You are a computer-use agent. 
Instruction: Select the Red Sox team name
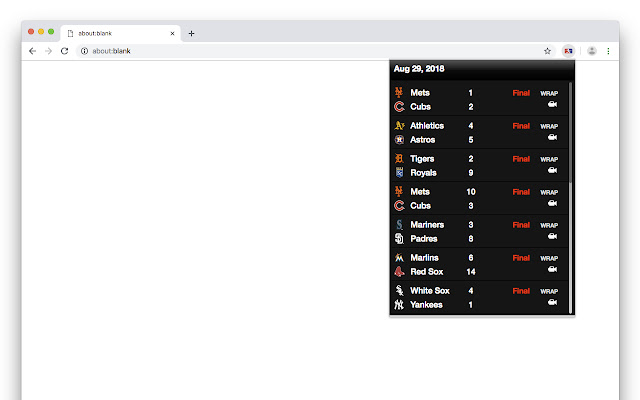(x=427, y=272)
